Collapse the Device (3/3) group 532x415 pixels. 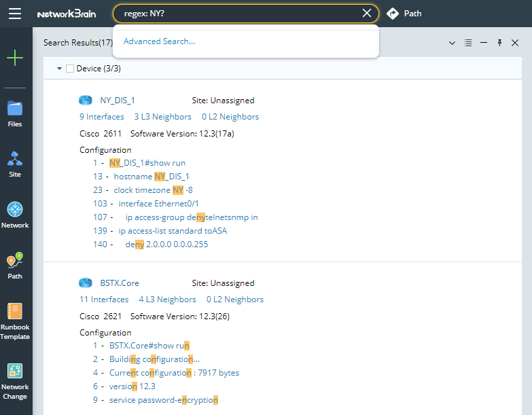click(59, 69)
